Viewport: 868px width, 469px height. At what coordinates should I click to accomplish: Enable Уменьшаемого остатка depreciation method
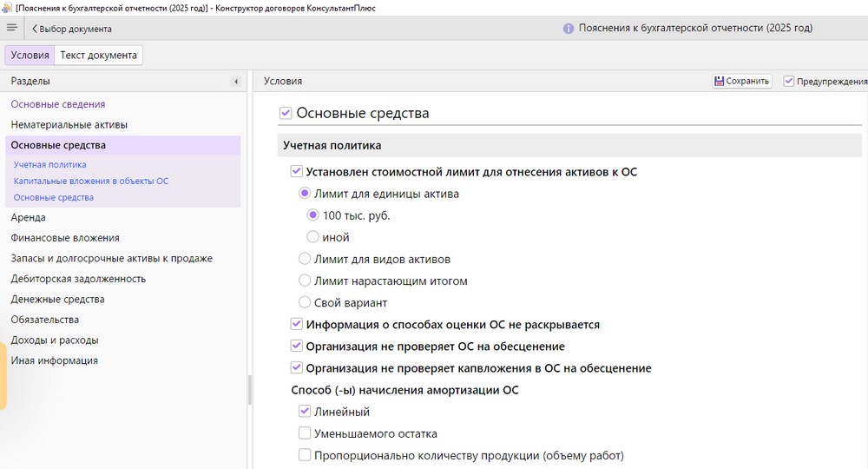point(305,433)
